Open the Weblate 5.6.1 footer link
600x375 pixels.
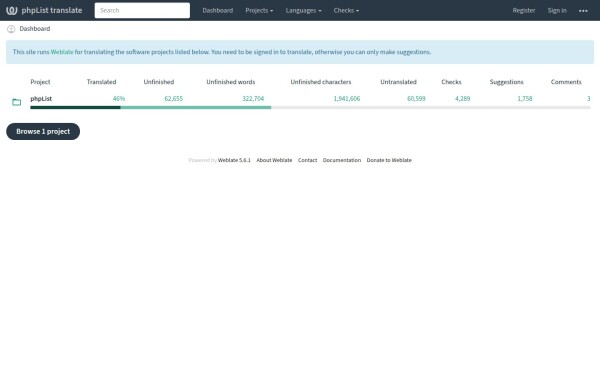click(234, 160)
